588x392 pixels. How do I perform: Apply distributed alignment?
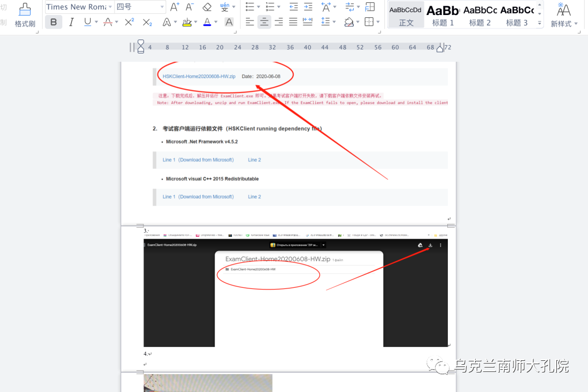tap(308, 22)
